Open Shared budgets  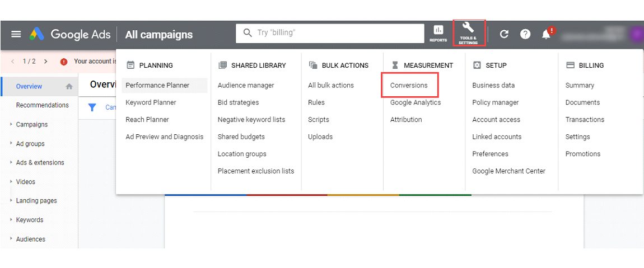click(241, 137)
